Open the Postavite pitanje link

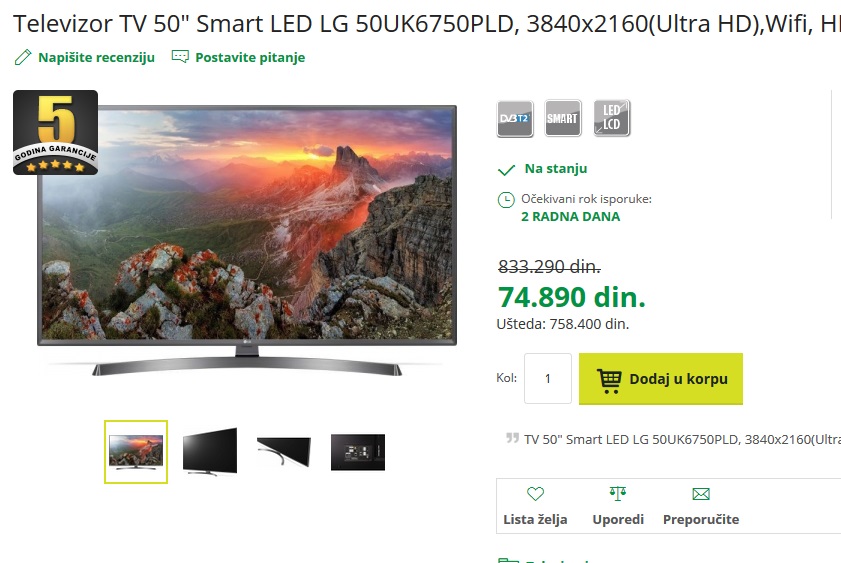pos(250,57)
